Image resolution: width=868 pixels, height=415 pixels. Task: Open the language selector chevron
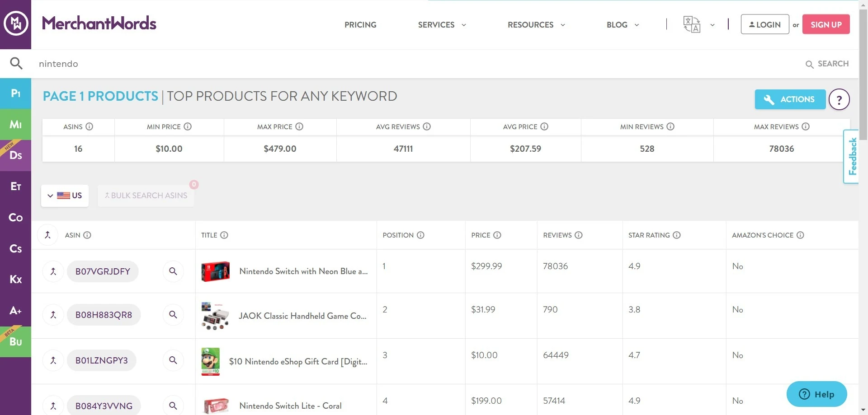point(712,25)
